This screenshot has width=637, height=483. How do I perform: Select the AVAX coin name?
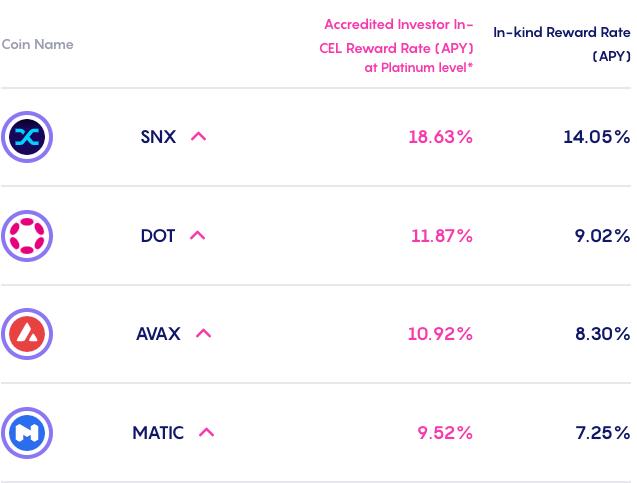(158, 334)
